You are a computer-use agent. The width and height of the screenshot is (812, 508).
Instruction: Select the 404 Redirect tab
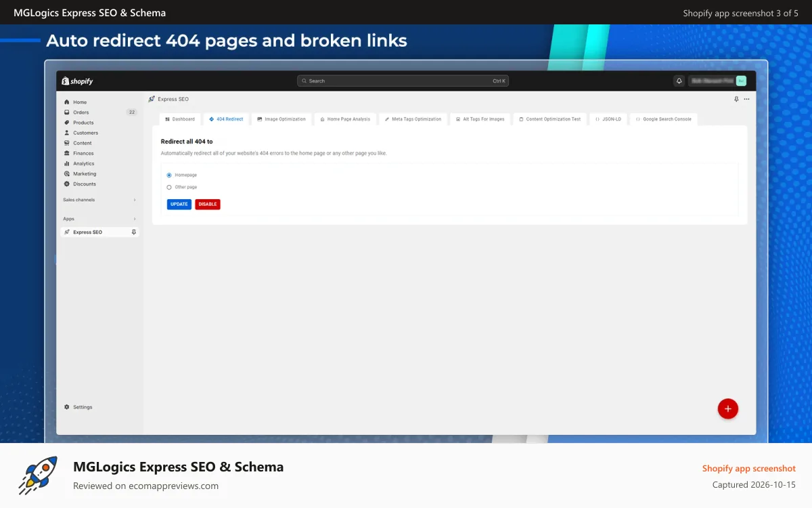click(226, 119)
